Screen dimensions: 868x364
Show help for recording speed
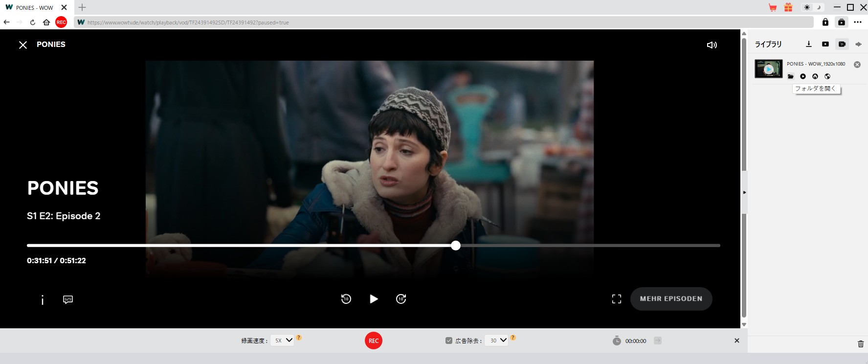pyautogui.click(x=299, y=338)
